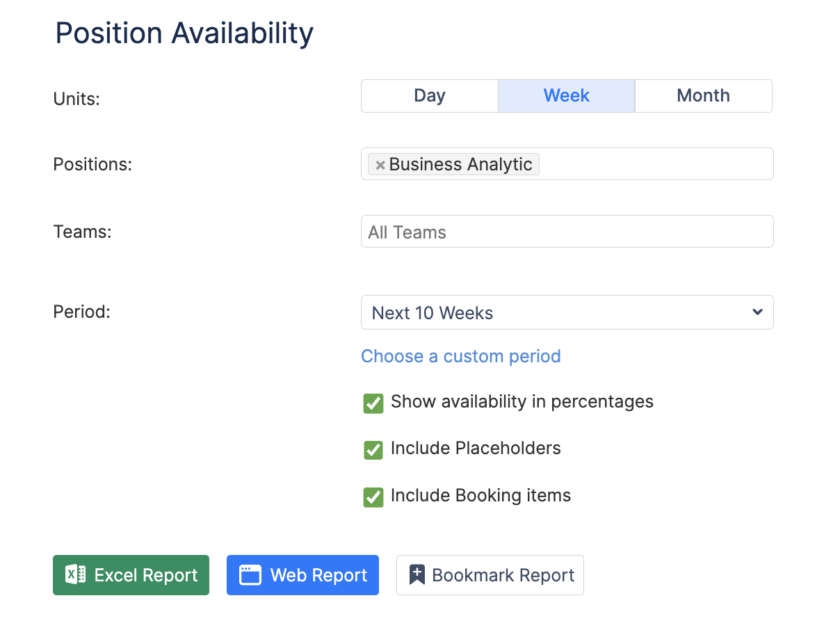
Task: Click the Choose a custom period link
Action: tap(460, 356)
